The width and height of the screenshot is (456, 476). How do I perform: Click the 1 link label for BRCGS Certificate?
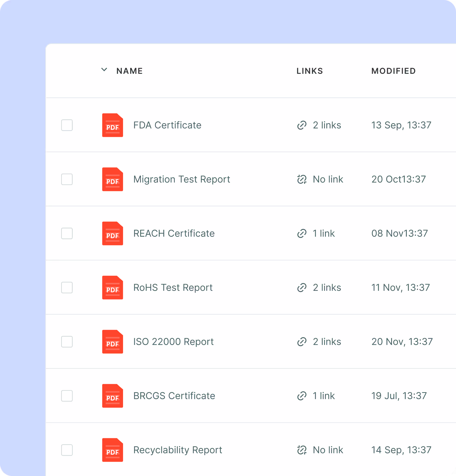323,396
